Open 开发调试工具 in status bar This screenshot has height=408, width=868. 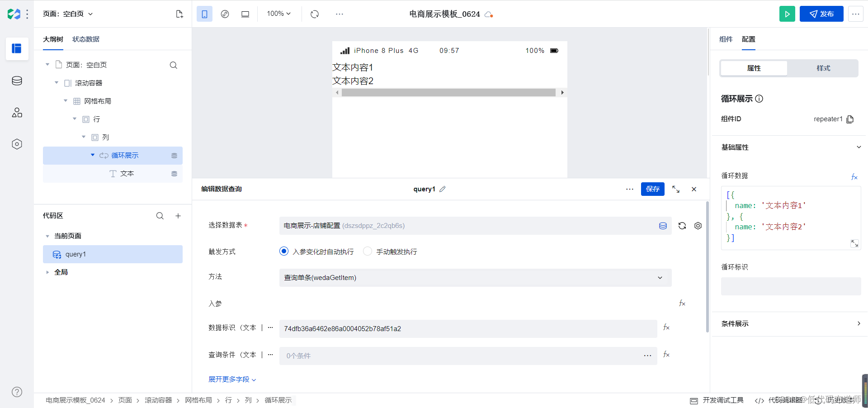pyautogui.click(x=717, y=400)
